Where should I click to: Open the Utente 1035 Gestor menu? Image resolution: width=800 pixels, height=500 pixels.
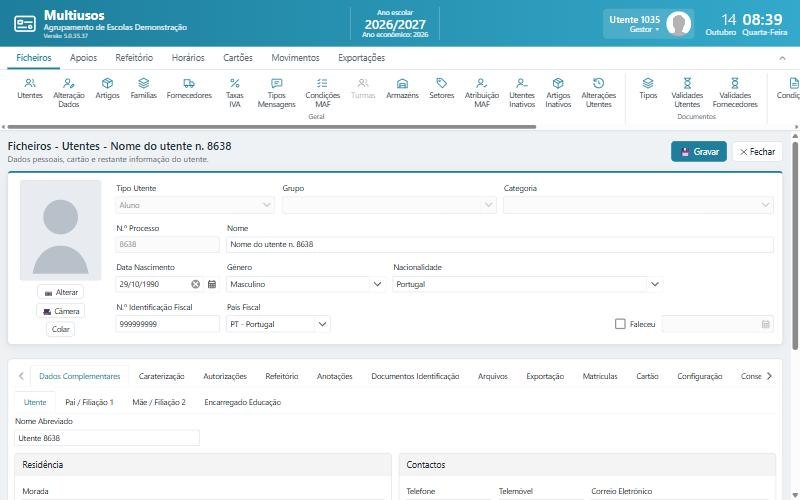click(648, 23)
